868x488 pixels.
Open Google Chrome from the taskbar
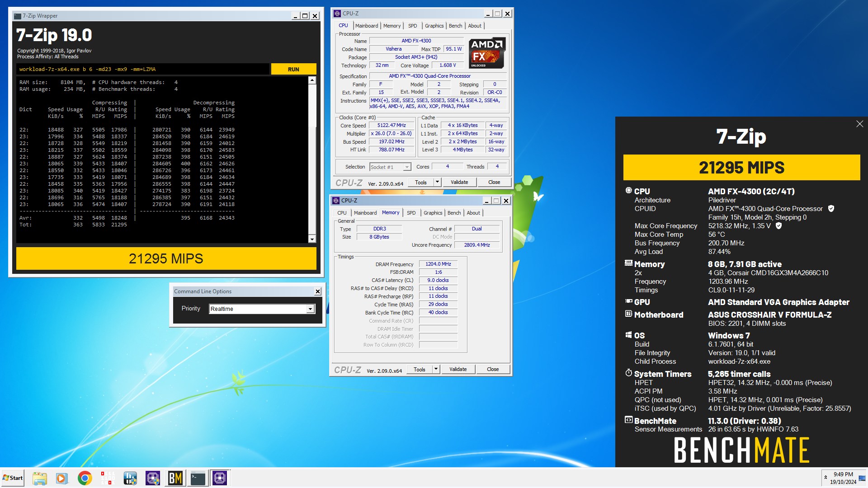pos(85,478)
